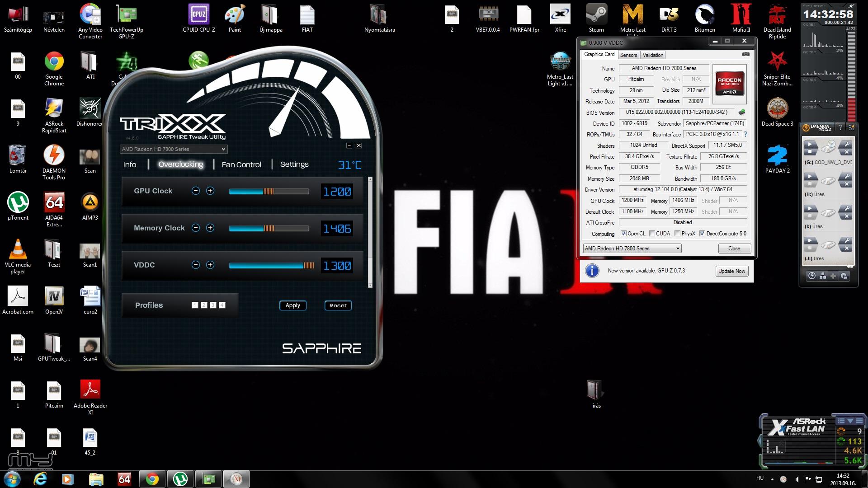Viewport: 868px width, 488px height.
Task: Open the DiRT 3 game icon
Action: tap(669, 19)
